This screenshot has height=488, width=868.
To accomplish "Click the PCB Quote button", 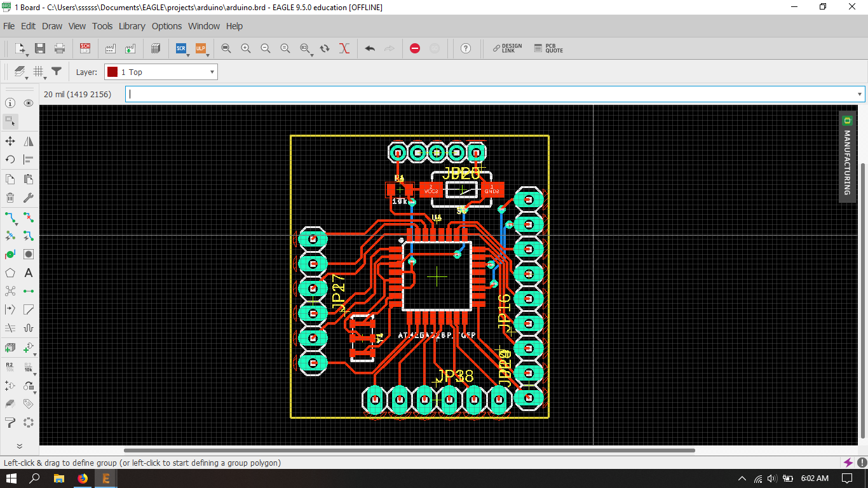I will click(548, 48).
